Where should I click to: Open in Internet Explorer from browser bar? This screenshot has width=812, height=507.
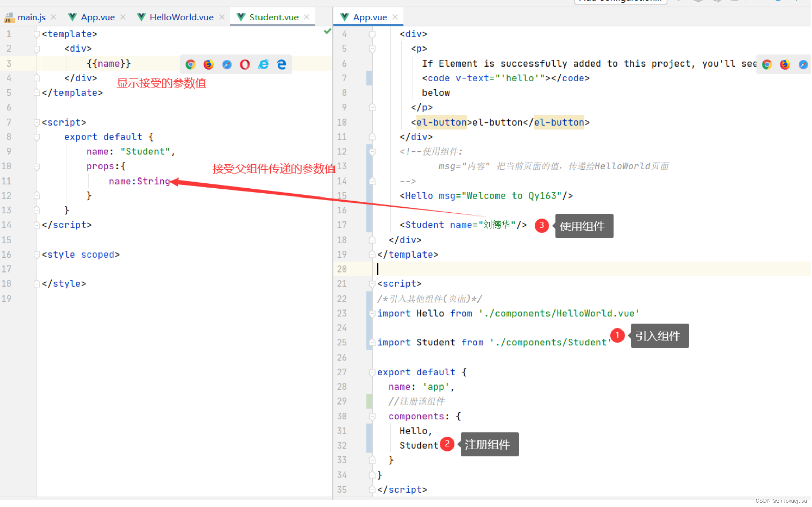pyautogui.click(x=264, y=64)
